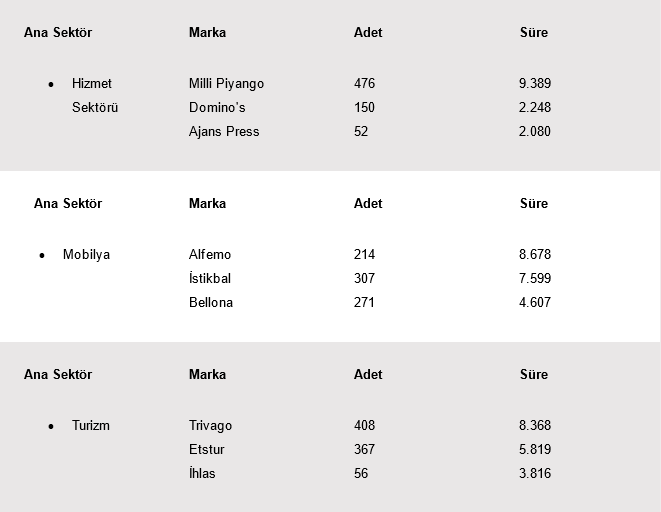Click the Hizmet sector label
661x512 pixels.
pyautogui.click(x=92, y=84)
